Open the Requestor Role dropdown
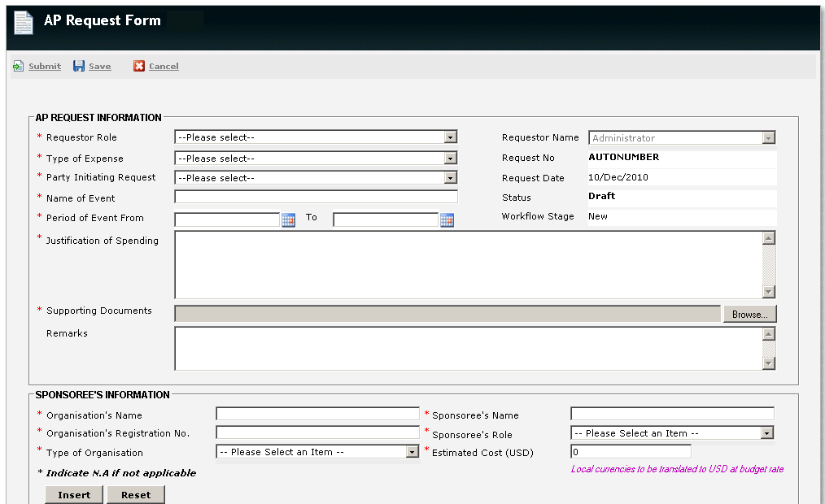The image size is (825, 504). coord(316,137)
